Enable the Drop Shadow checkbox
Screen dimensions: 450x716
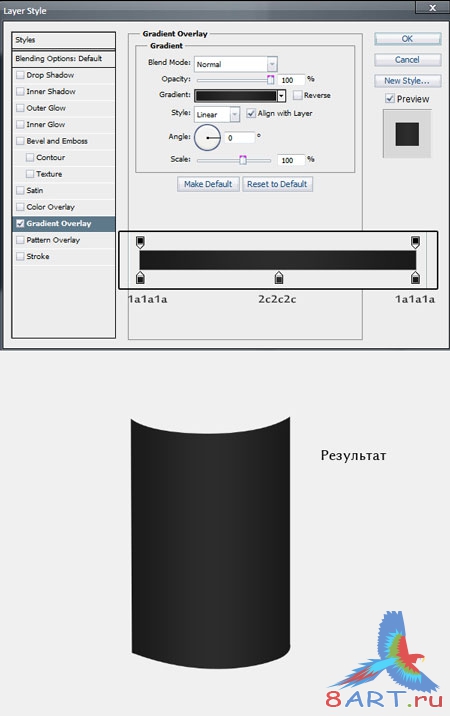(20, 75)
